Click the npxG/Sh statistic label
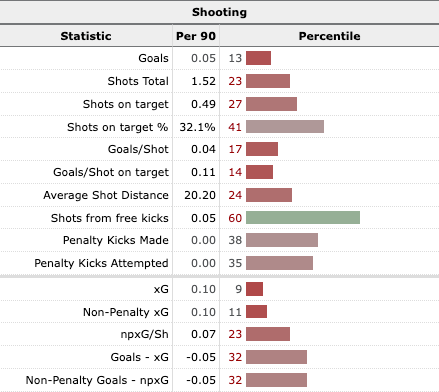The image size is (439, 392). [144, 334]
